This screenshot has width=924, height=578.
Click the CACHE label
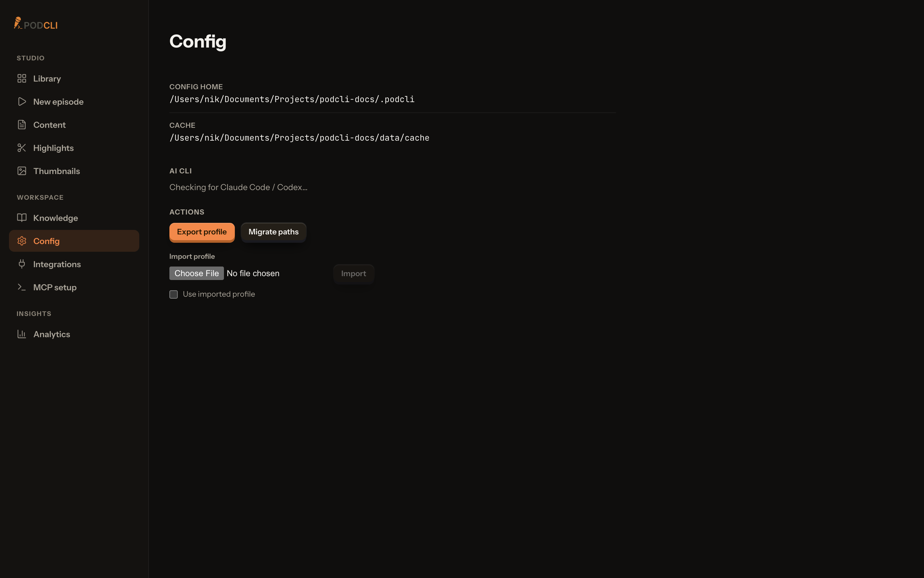(x=182, y=125)
